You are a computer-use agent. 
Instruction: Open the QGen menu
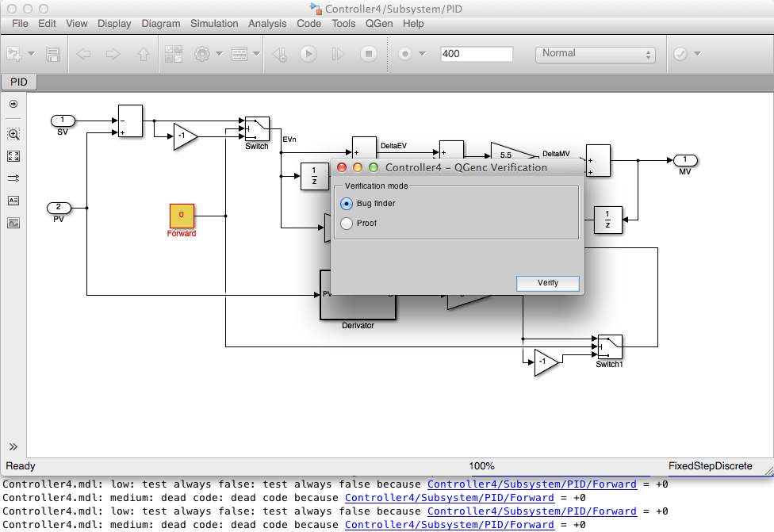tap(379, 24)
